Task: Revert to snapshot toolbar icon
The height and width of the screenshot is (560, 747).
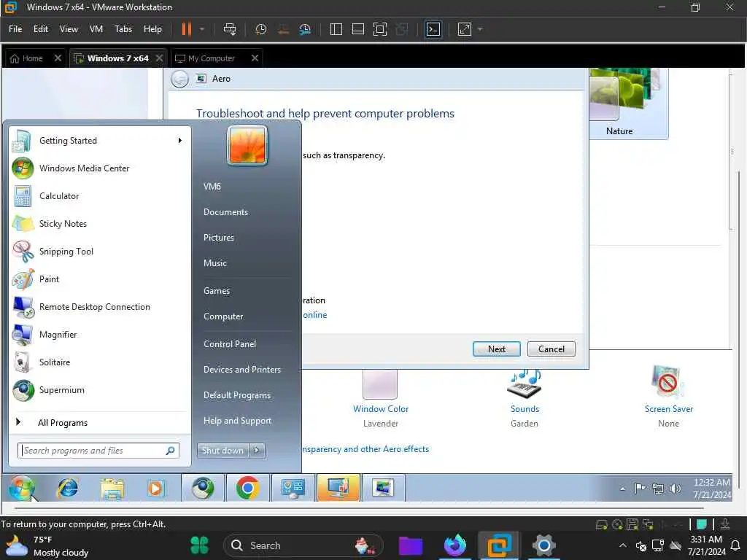Action: coord(283,29)
